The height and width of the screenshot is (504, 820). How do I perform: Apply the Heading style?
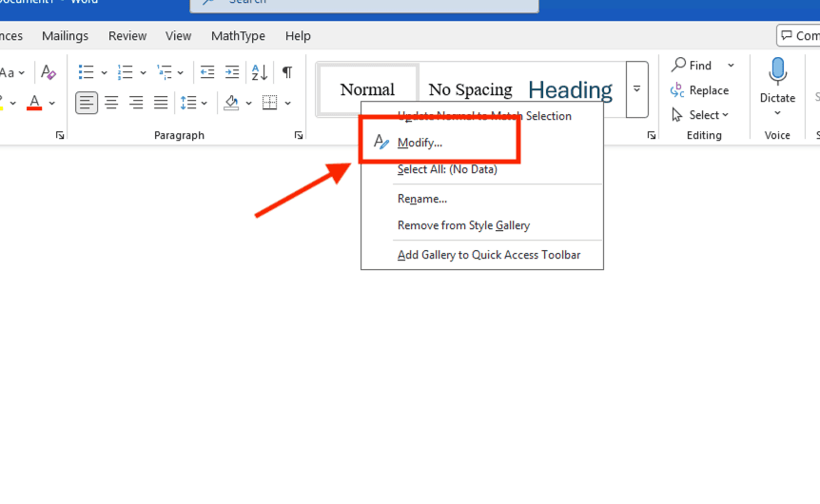point(570,89)
